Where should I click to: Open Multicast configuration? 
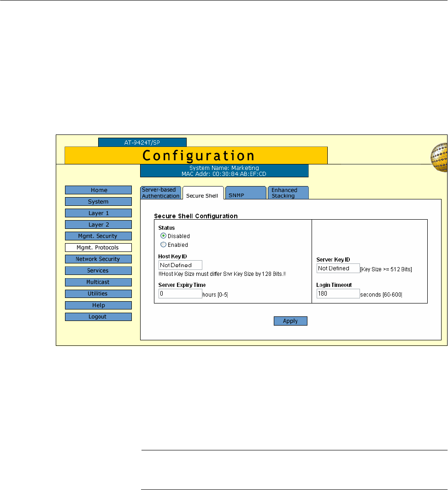(98, 282)
